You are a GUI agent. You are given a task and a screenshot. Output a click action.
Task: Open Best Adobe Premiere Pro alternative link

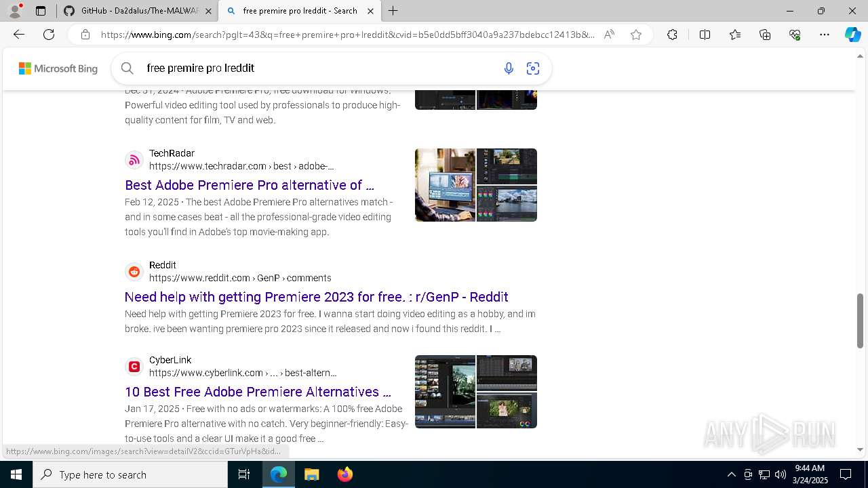(x=249, y=185)
